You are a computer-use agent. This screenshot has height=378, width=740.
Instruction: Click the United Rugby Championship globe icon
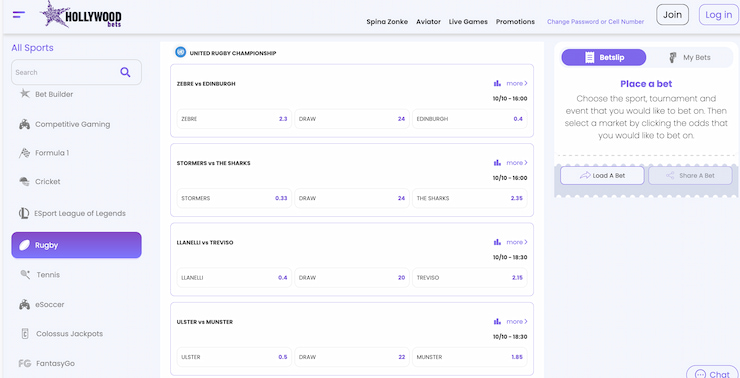[180, 52]
